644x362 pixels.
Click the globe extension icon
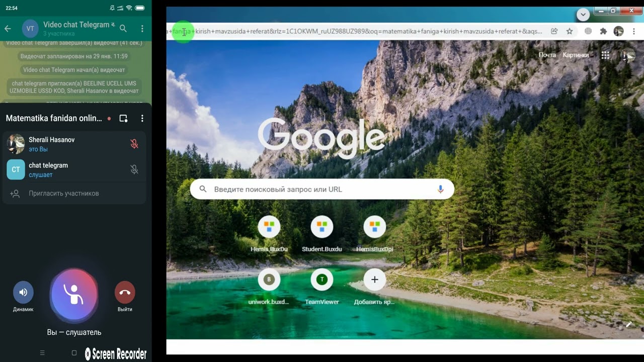[x=588, y=31]
